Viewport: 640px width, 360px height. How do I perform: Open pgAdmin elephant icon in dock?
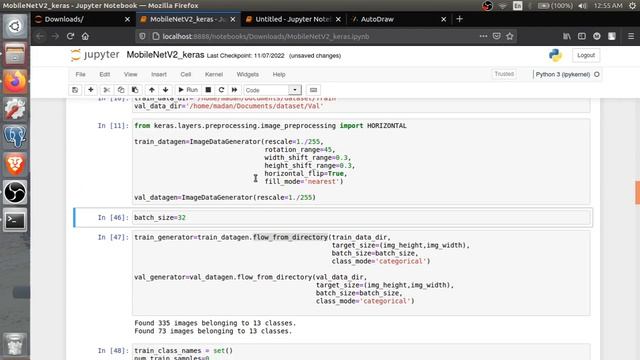(15, 137)
